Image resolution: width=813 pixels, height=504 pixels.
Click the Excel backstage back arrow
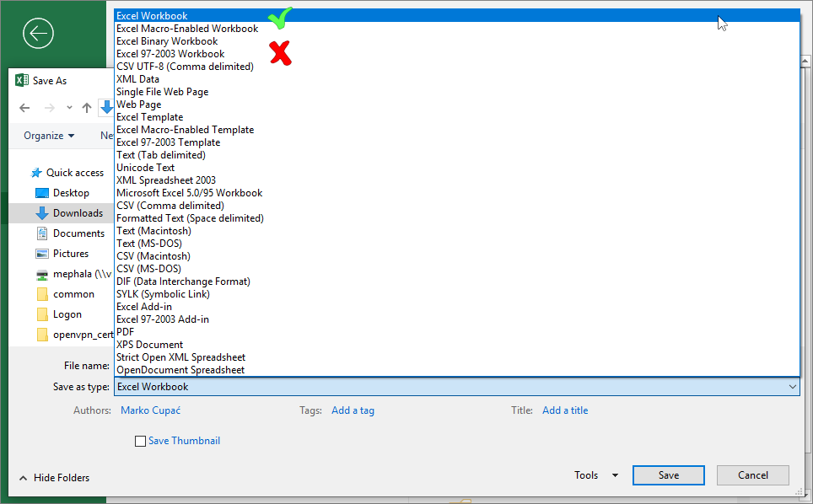38,34
